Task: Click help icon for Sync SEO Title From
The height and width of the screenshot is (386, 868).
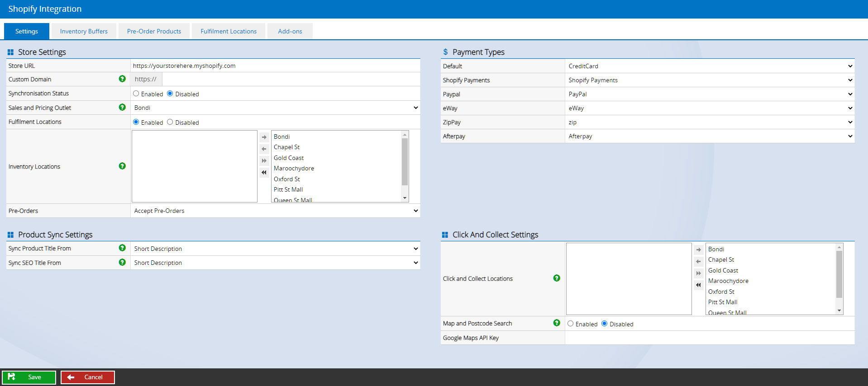Action: point(122,262)
